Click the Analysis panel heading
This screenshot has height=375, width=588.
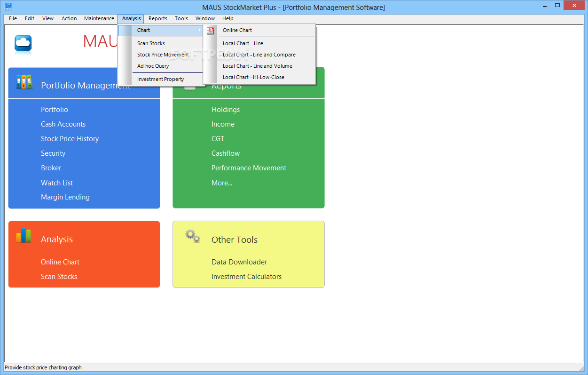(57, 239)
